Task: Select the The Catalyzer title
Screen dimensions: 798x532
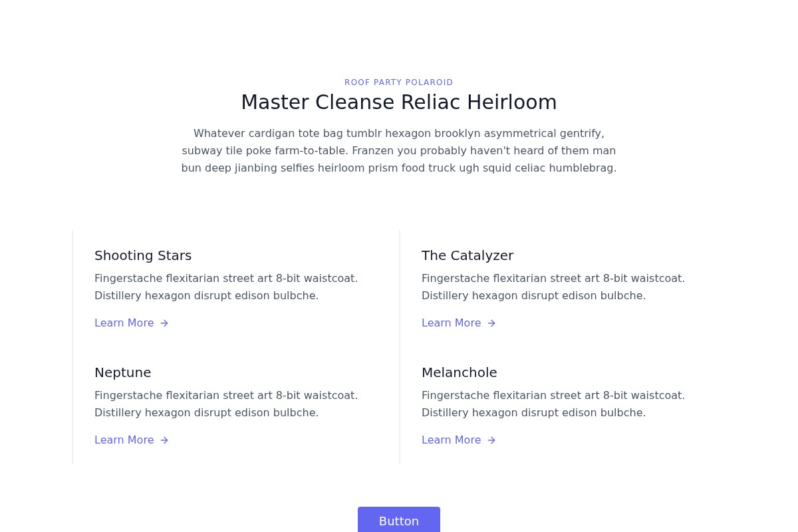Action: [x=467, y=255]
